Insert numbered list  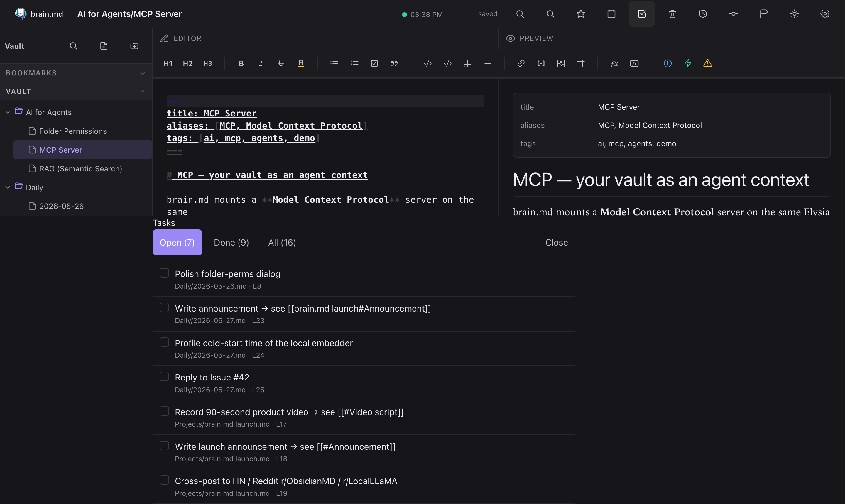pos(354,63)
